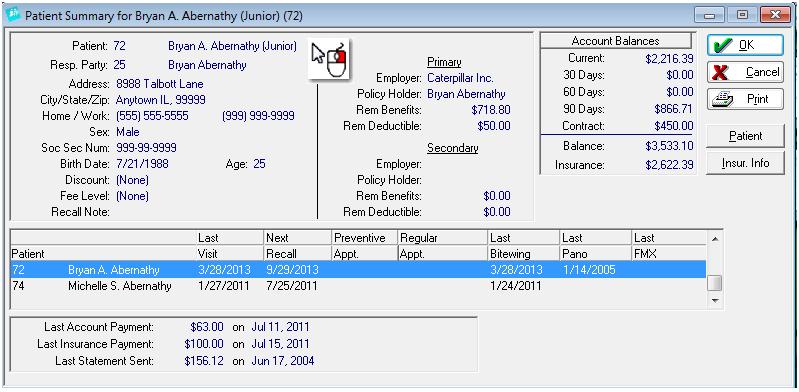Click the 1/14/2005 last pano date
Screen dimensions: 799x392
tap(589, 270)
